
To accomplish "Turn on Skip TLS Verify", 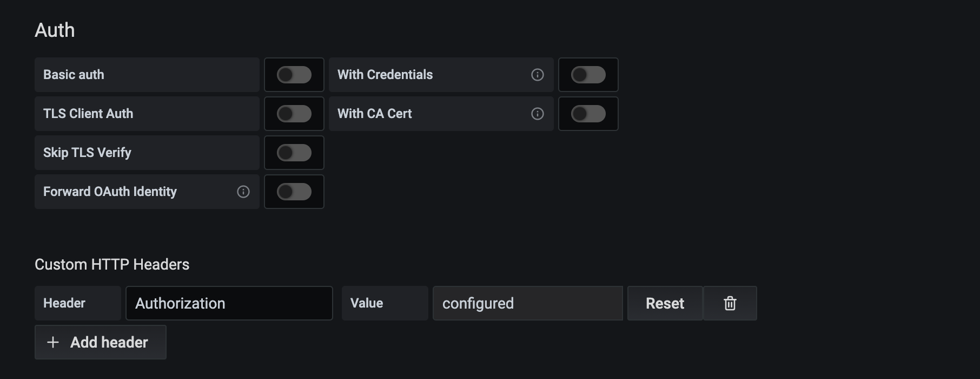I will tap(294, 153).
